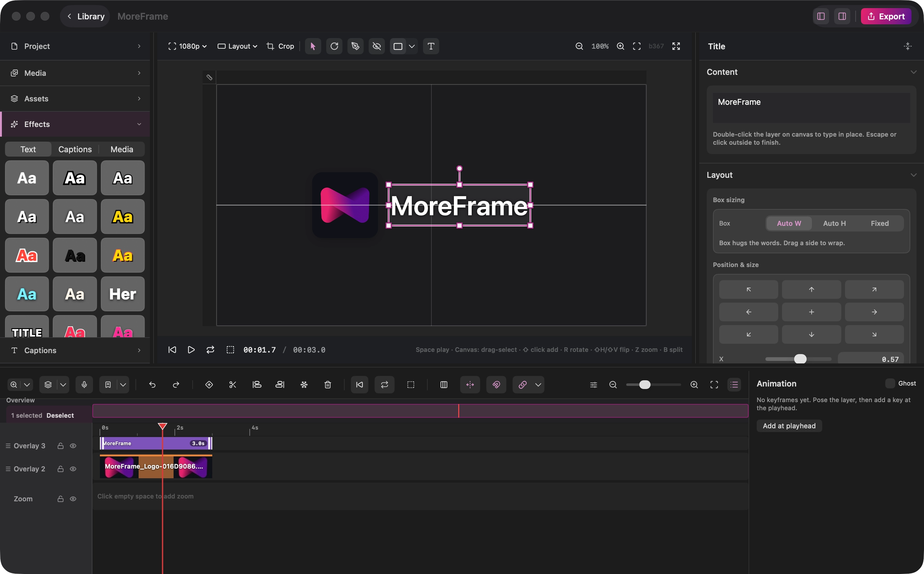
Task: Zoom out the timeline
Action: tap(613, 385)
